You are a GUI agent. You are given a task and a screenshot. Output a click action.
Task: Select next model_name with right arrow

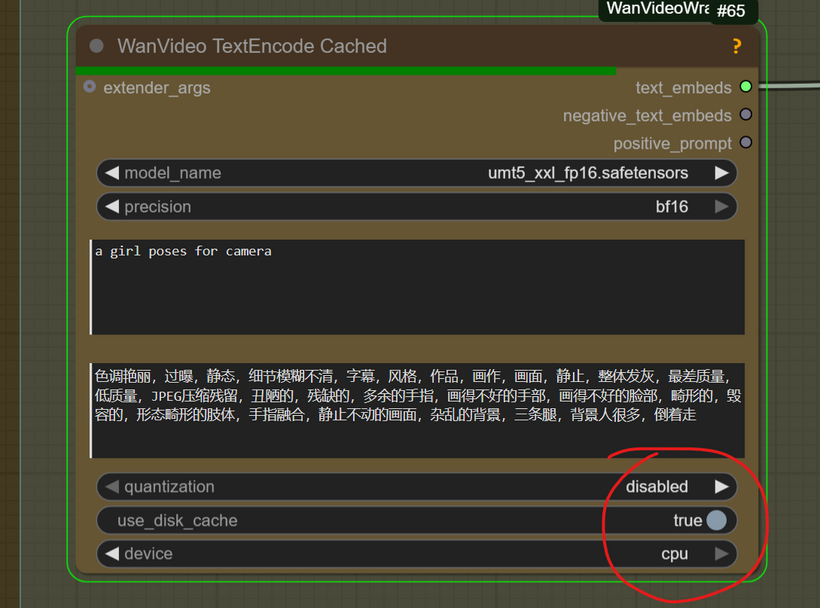point(721,173)
